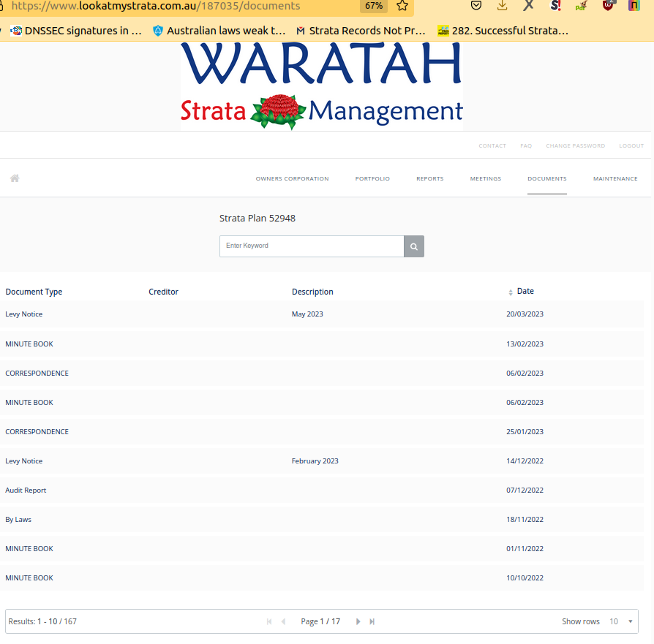Click the red S! extension icon

[x=555, y=5]
